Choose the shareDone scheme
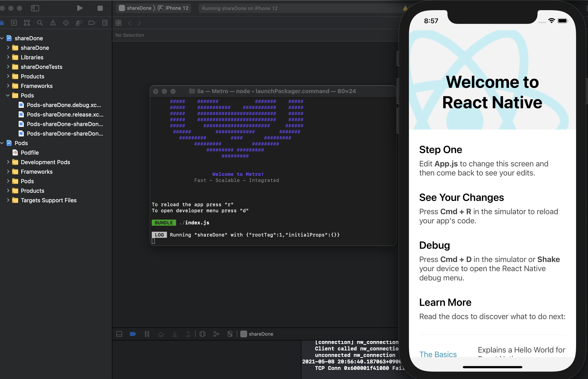588x379 pixels. click(135, 8)
